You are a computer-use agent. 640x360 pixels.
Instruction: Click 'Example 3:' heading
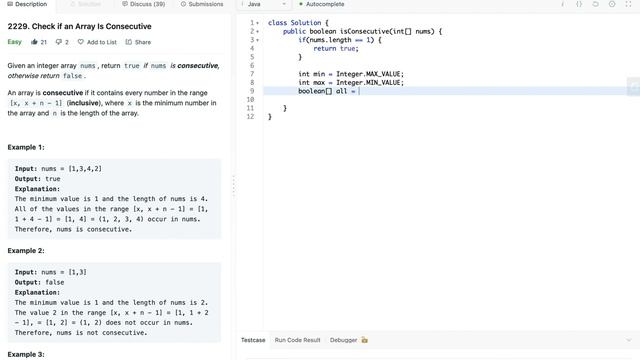click(x=26, y=354)
